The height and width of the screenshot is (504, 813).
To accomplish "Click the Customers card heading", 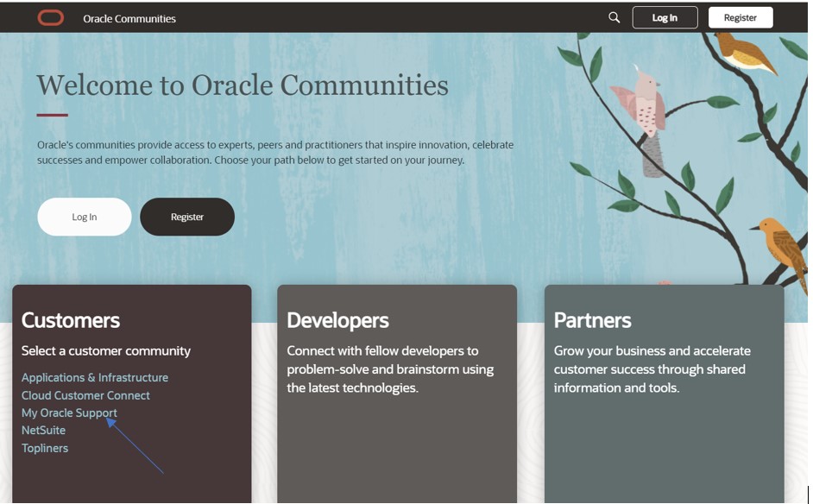I will tap(71, 320).
